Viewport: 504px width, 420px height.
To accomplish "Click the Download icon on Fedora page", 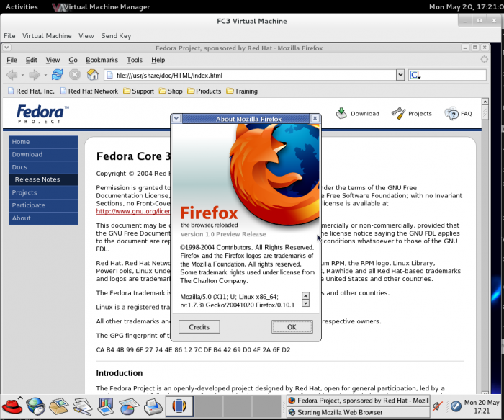I will tap(341, 113).
